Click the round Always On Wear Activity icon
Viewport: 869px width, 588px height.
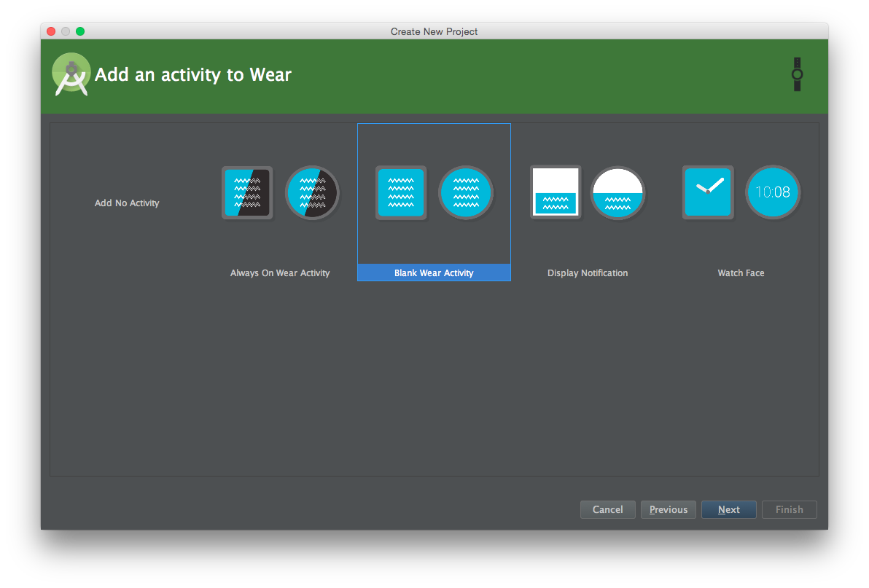coord(313,192)
